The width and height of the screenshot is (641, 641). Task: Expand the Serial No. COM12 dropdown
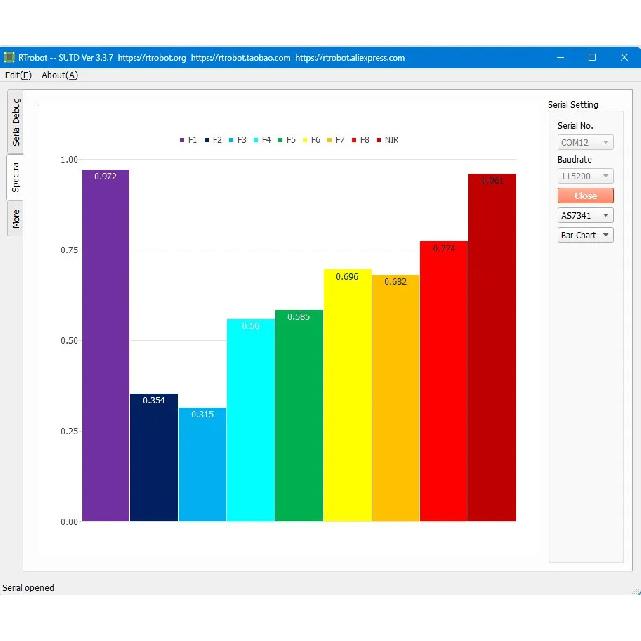coord(585,142)
